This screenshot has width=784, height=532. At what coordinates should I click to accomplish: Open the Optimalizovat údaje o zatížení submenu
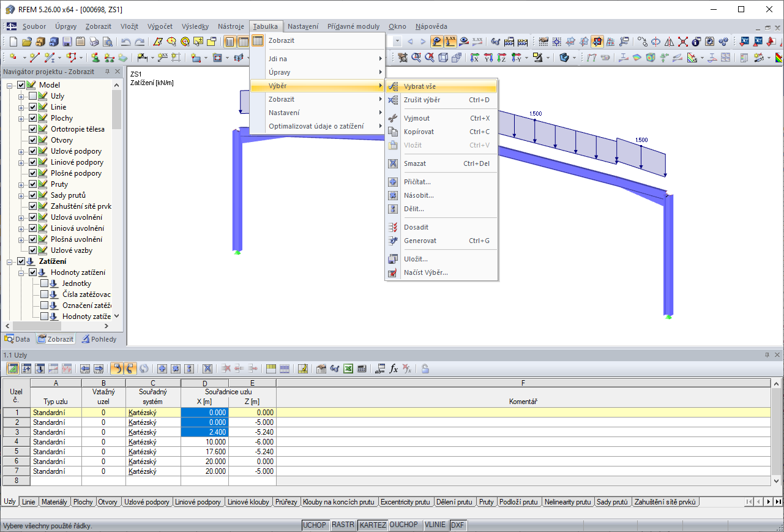click(318, 126)
